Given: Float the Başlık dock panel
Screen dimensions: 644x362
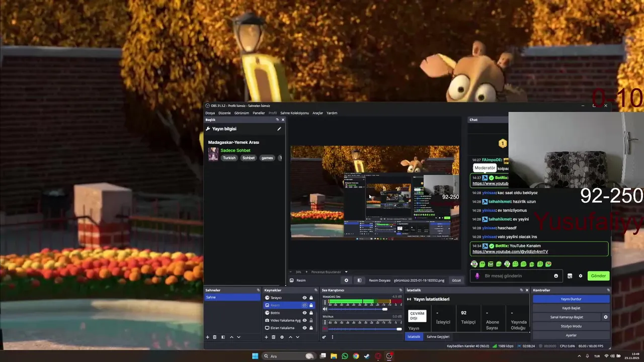Looking at the screenshot, I should point(277,120).
